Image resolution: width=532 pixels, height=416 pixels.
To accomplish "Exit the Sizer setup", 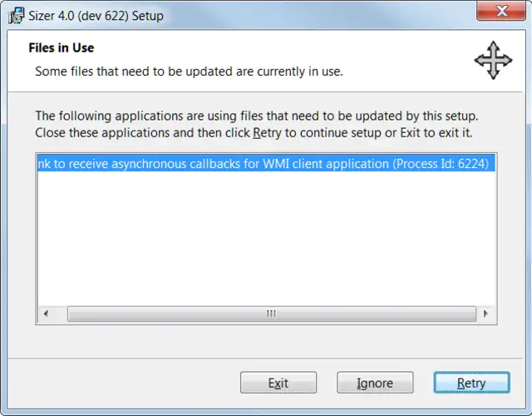I will point(278,383).
